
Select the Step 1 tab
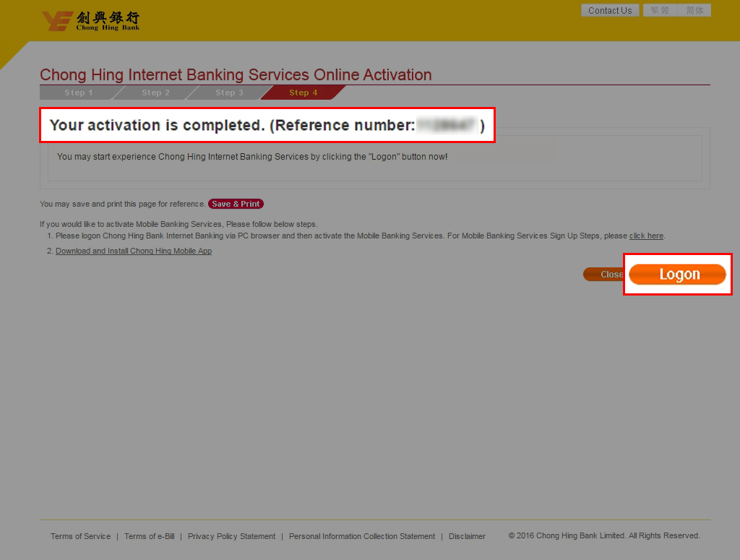tap(79, 93)
